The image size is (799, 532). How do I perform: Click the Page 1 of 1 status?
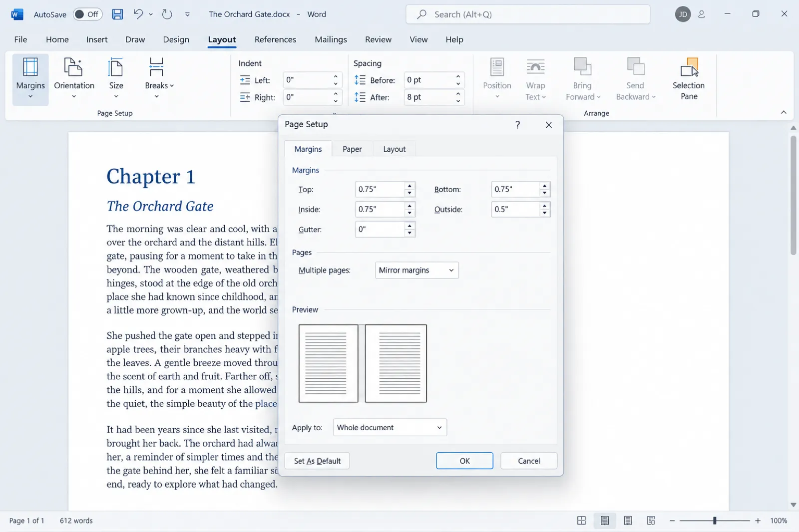click(27, 521)
